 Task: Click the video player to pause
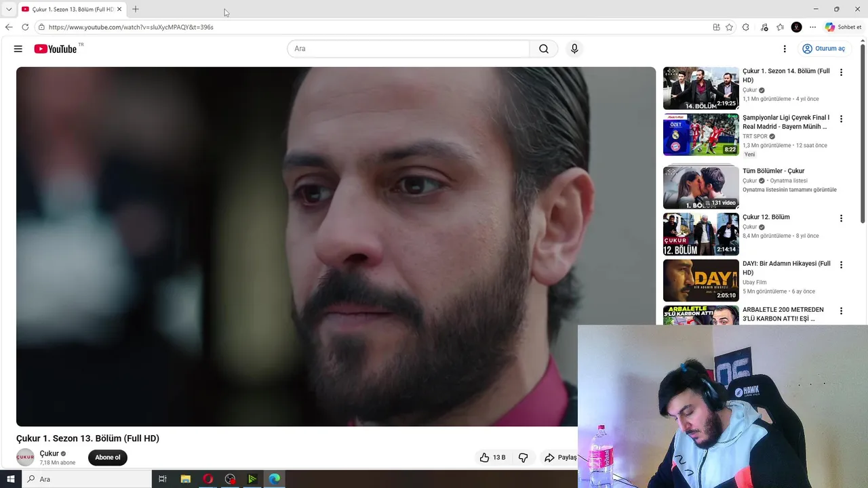pyautogui.click(x=336, y=246)
